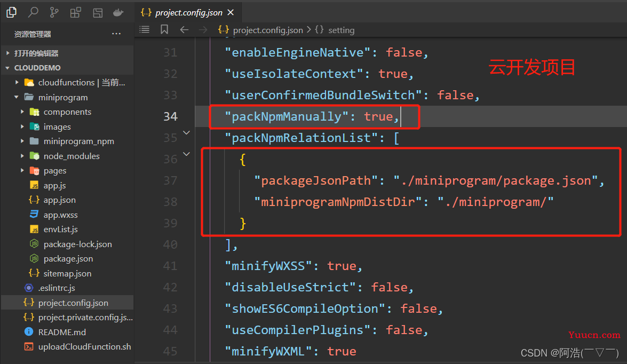Viewport: 627px width, 364px height.
Task: Click line number 41 in the gutter
Action: [170, 266]
